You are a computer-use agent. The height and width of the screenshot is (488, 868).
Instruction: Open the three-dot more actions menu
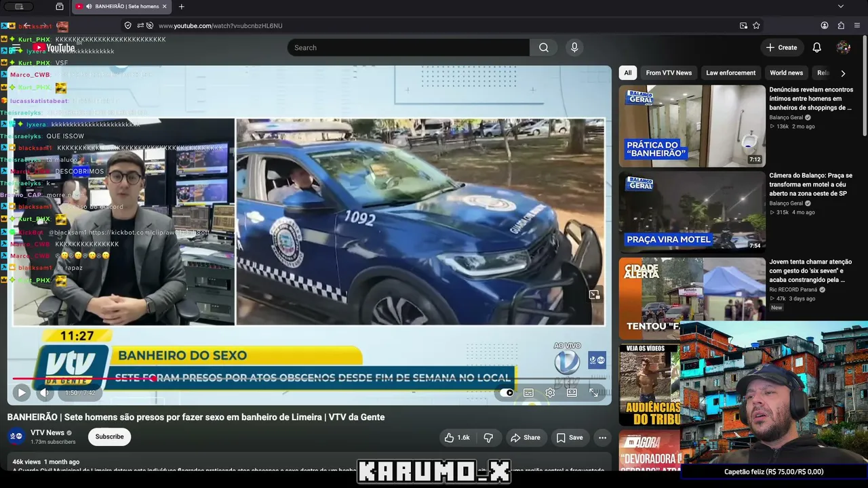click(602, 438)
